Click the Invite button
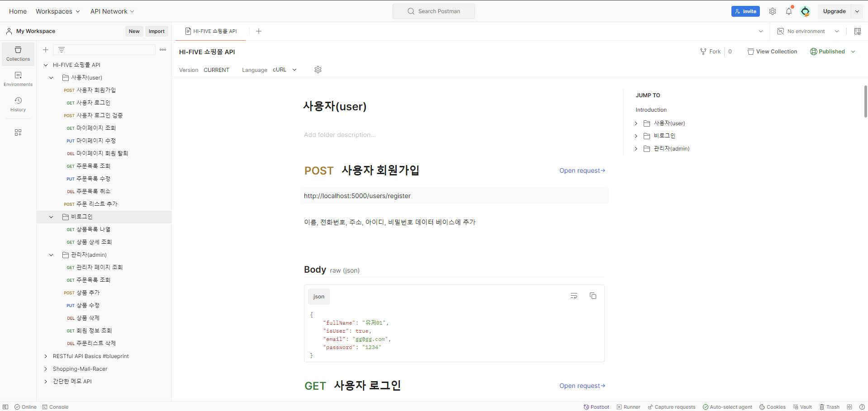Screen dimensions: 868x411 pos(745,11)
